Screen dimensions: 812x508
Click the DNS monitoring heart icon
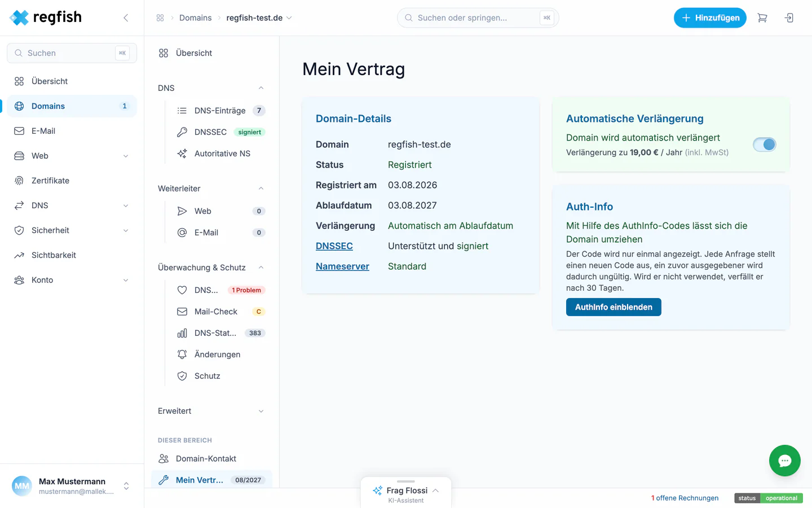[x=182, y=290]
